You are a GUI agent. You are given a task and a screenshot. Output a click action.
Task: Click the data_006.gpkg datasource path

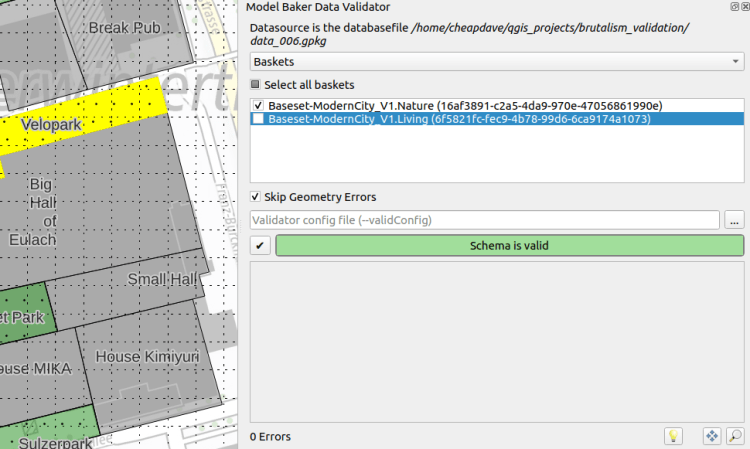469,34
